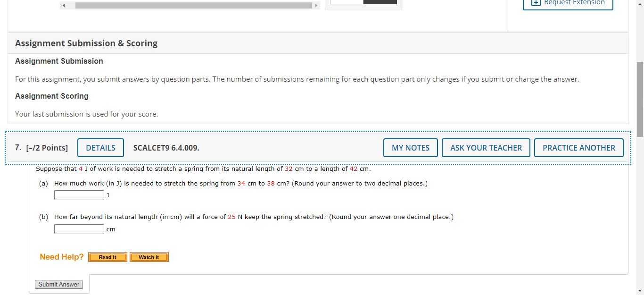Screen dimensions: 644x295
Task: Open the Watch It help video
Action: pyautogui.click(x=149, y=257)
